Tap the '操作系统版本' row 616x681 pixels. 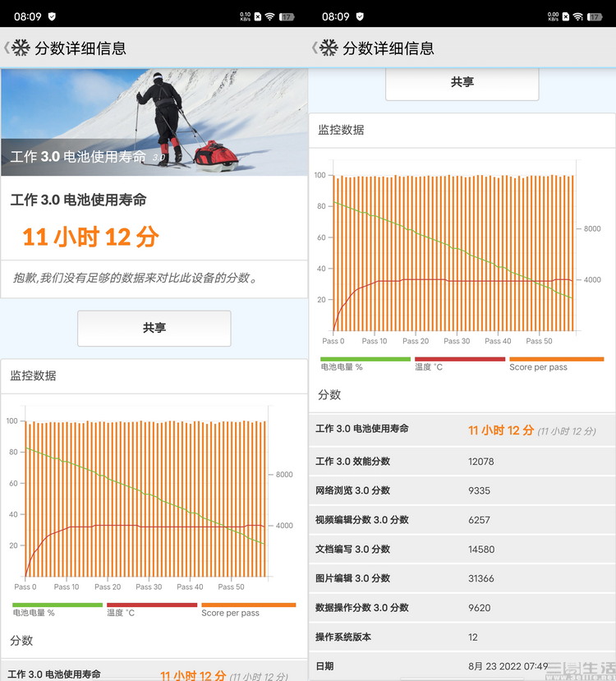[462, 637]
